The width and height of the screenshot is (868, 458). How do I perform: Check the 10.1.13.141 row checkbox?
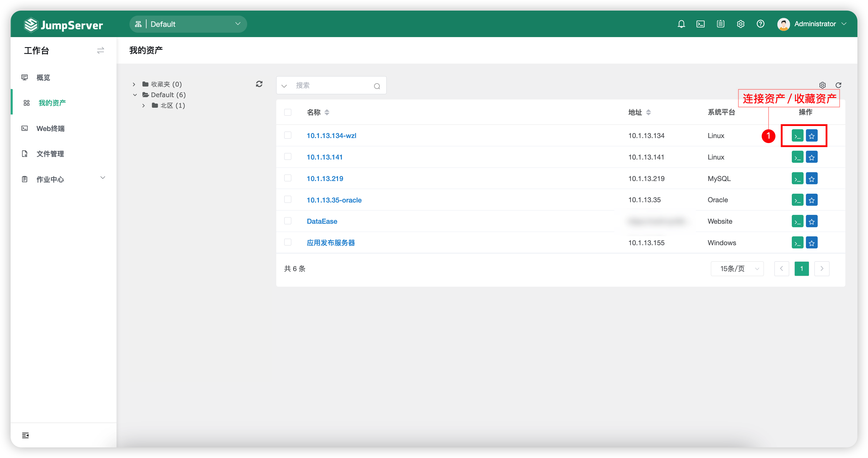287,157
